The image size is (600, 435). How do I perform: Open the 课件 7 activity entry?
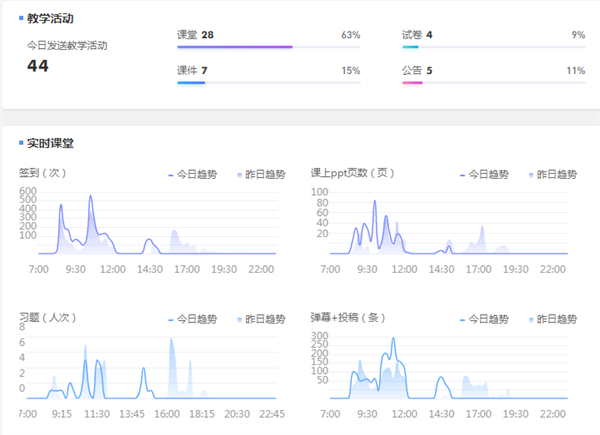click(x=192, y=71)
